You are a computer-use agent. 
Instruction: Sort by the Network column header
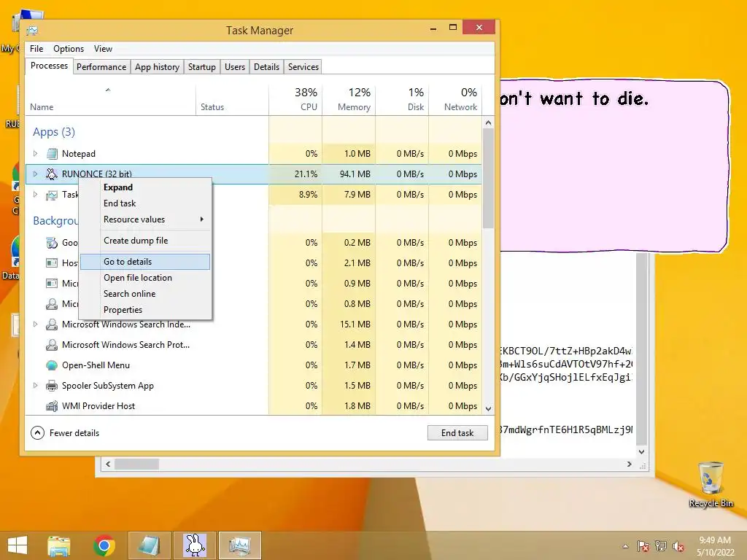(455, 100)
